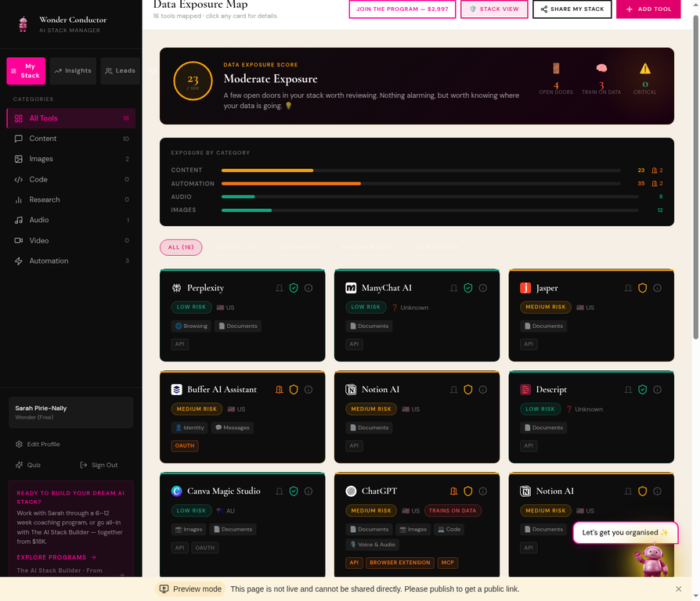Open ManyChat AI info icon
The width and height of the screenshot is (700, 601).
(x=483, y=288)
